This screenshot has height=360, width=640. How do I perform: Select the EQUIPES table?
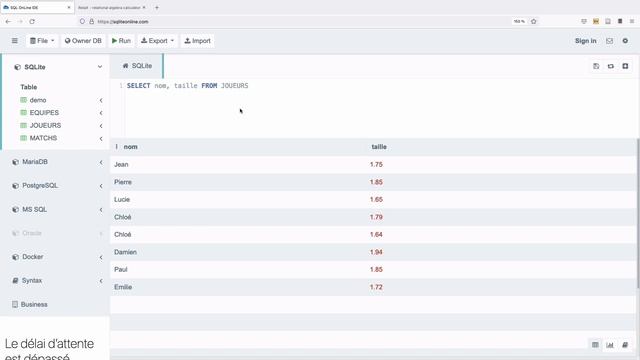(44, 113)
